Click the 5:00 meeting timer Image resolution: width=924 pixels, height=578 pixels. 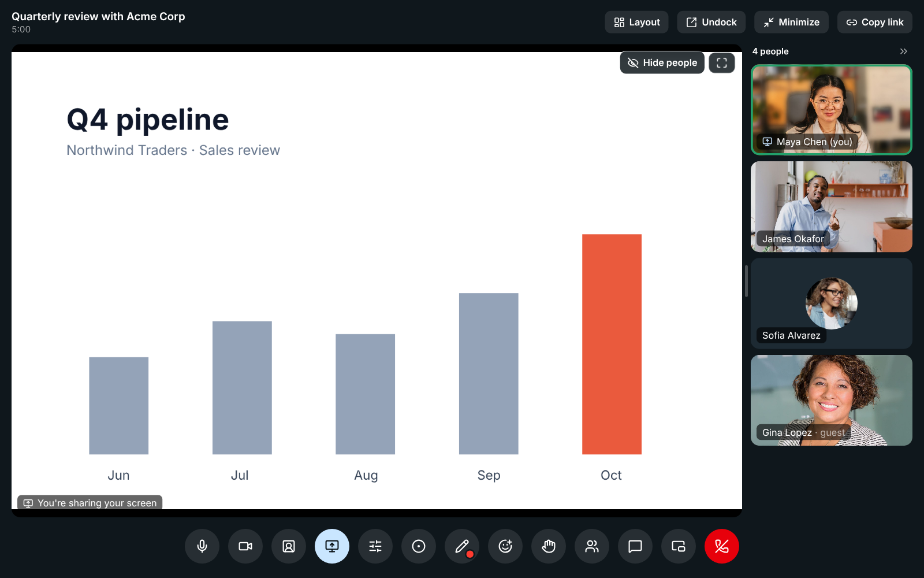click(21, 29)
